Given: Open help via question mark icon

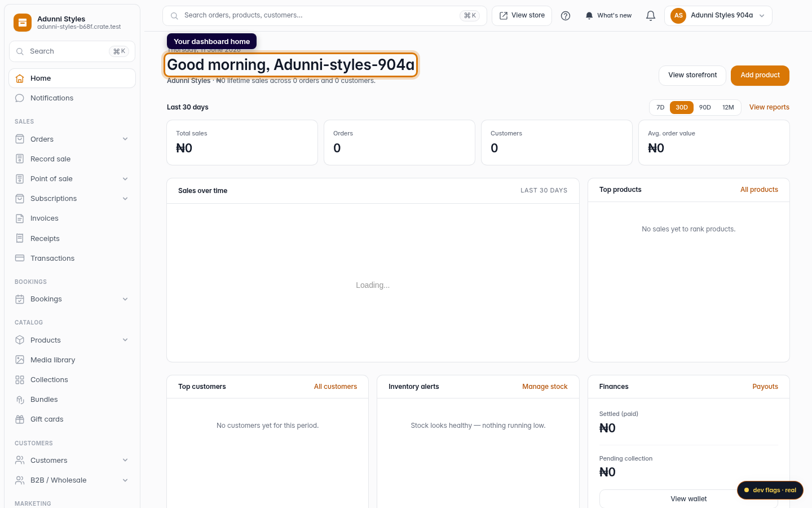Looking at the screenshot, I should (x=566, y=16).
